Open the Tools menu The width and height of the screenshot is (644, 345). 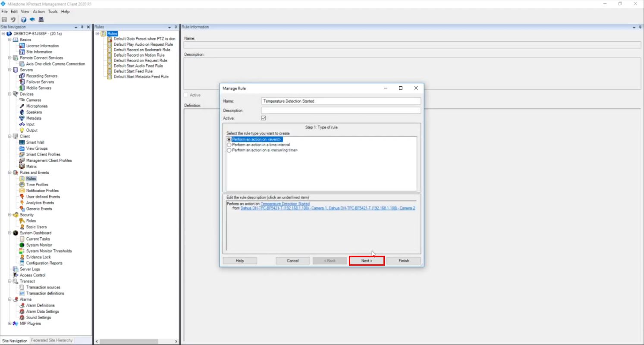coord(53,11)
